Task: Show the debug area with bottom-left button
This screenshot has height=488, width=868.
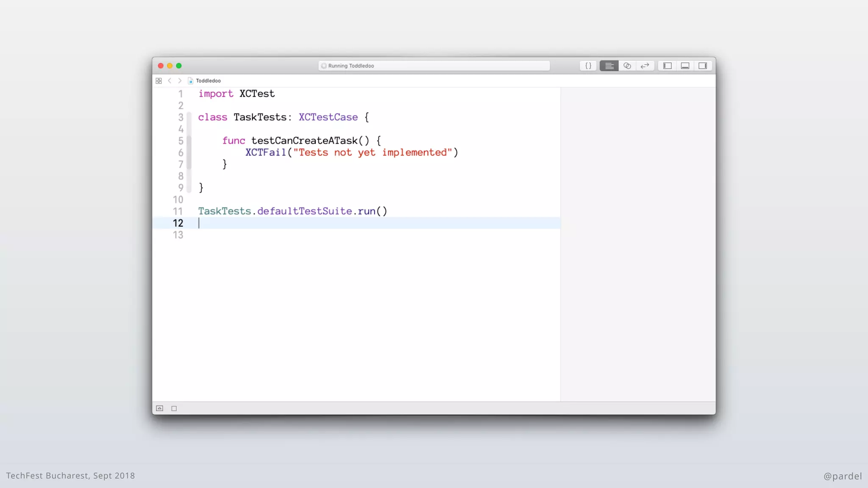Action: (160, 408)
